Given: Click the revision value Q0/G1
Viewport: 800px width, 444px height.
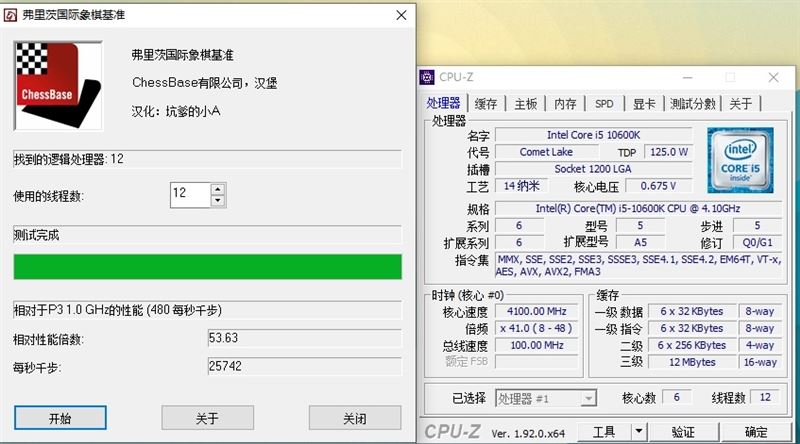Looking at the screenshot, I should [757, 242].
